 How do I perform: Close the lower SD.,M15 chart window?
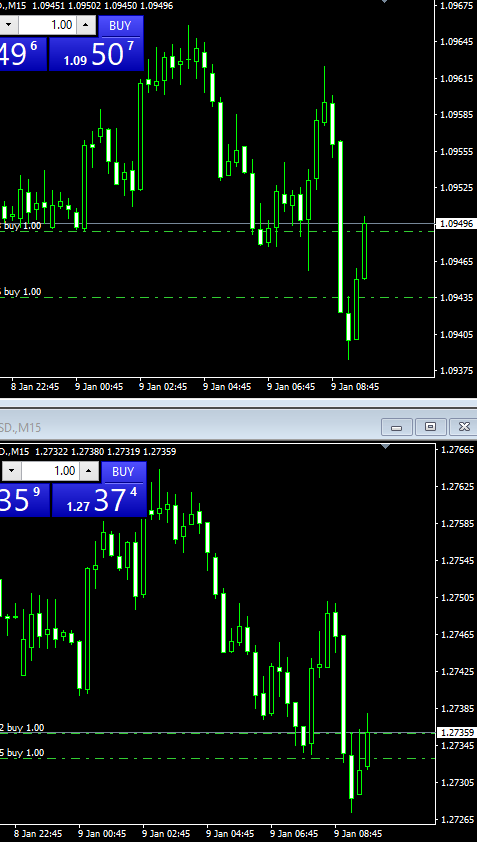click(x=464, y=427)
